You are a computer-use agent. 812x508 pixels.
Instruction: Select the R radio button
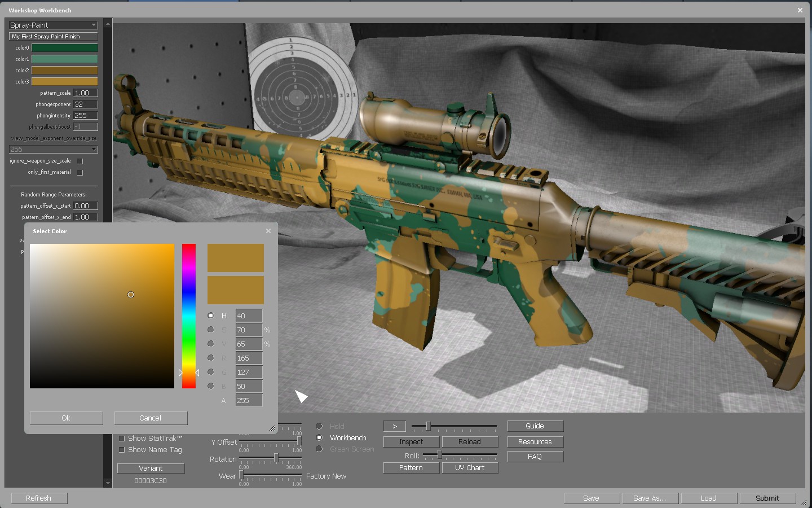pyautogui.click(x=211, y=358)
